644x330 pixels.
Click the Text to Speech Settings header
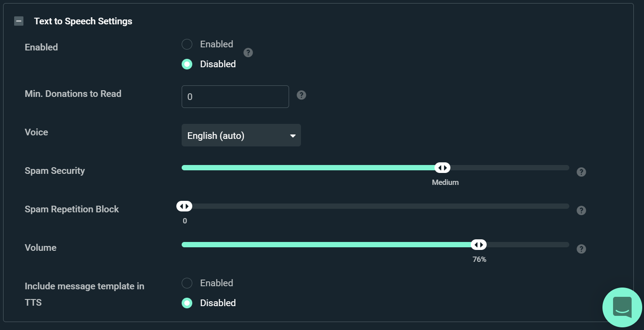pyautogui.click(x=83, y=21)
